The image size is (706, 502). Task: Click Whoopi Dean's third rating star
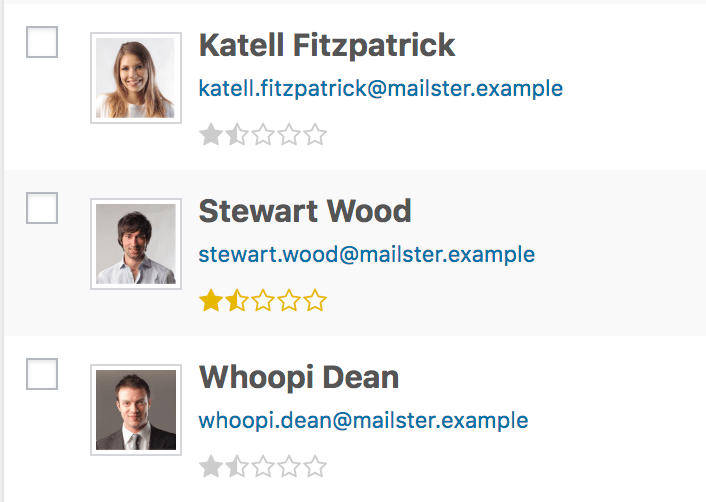tap(263, 467)
